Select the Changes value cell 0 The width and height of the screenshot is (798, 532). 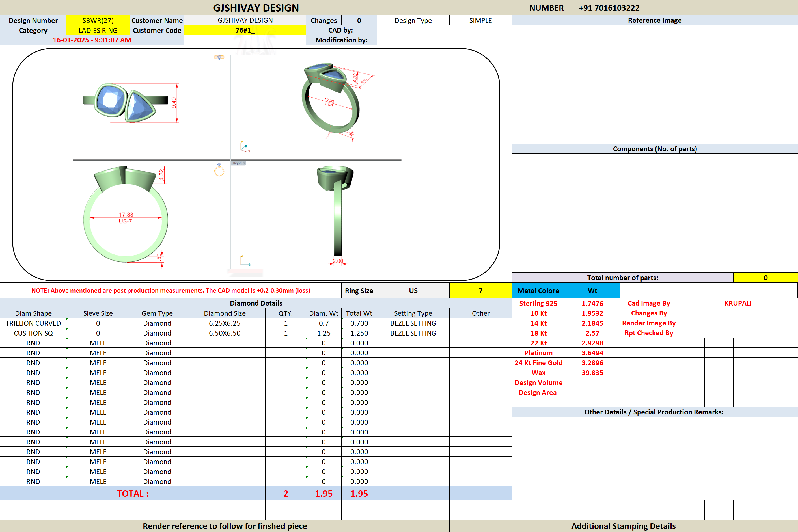point(359,20)
